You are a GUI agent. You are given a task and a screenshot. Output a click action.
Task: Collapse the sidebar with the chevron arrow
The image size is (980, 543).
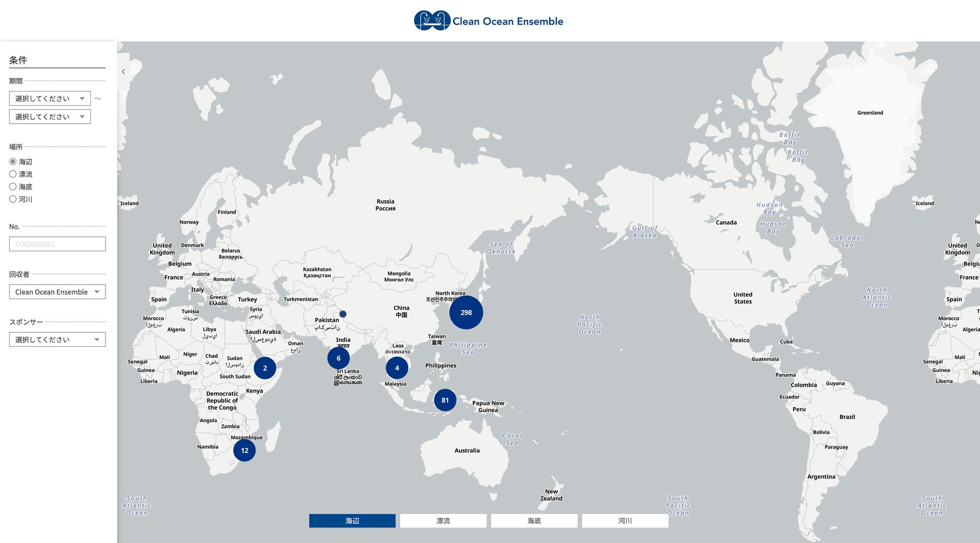(124, 72)
